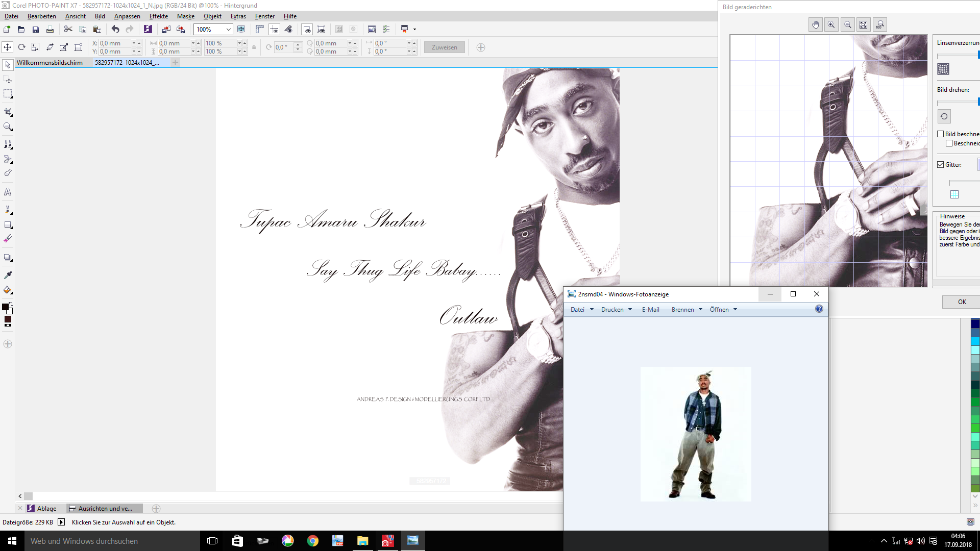Adjust Bild drehen rotation slider
The height and width of the screenshot is (551, 980).
click(958, 102)
